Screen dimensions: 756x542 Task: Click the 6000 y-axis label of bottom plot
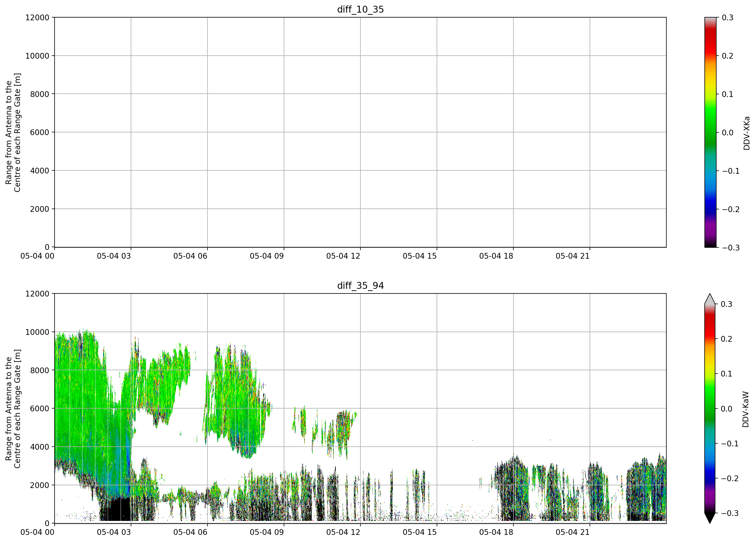click(x=40, y=408)
